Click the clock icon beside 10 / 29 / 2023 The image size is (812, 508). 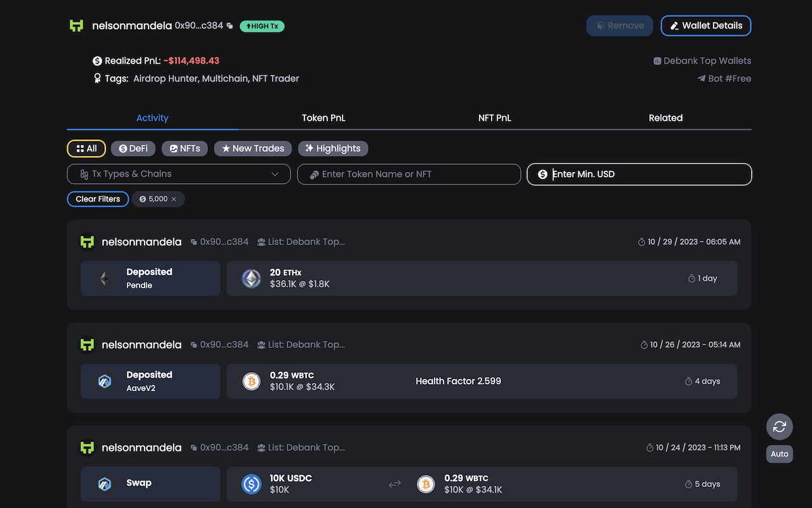[641, 242]
